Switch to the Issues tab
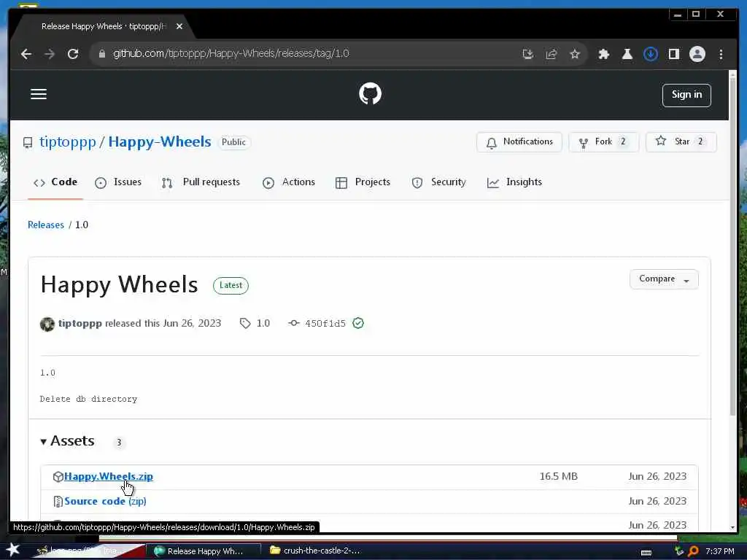Viewport: 747px width, 560px height. 118,182
